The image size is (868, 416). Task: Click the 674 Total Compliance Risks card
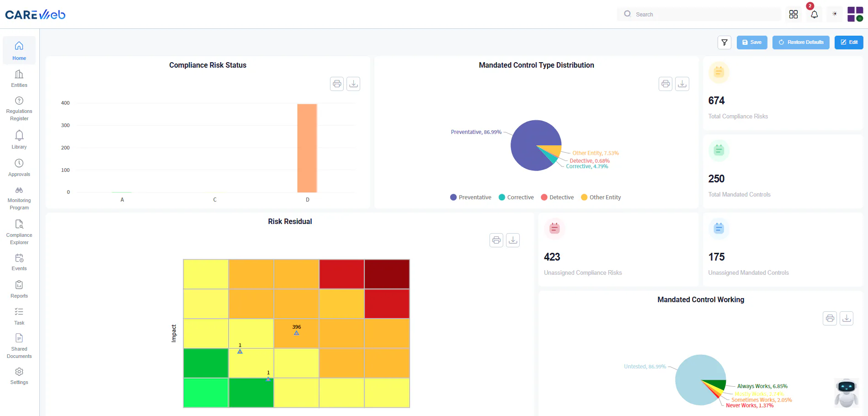point(783,94)
